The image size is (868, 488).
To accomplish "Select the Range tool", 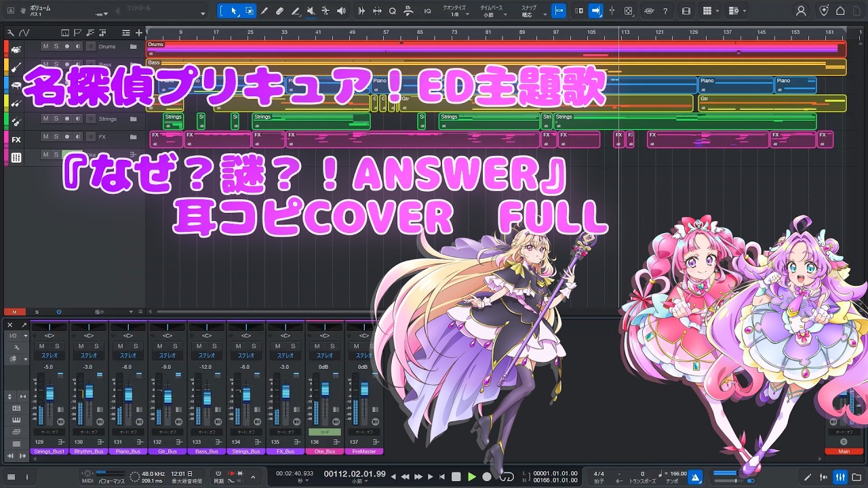I will point(250,11).
